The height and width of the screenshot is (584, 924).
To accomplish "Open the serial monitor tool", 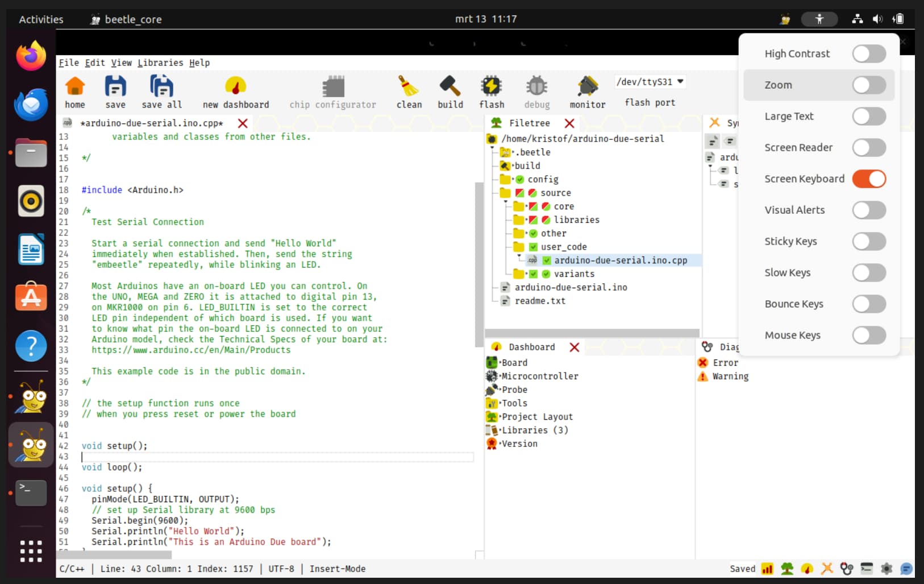I will pos(587,87).
